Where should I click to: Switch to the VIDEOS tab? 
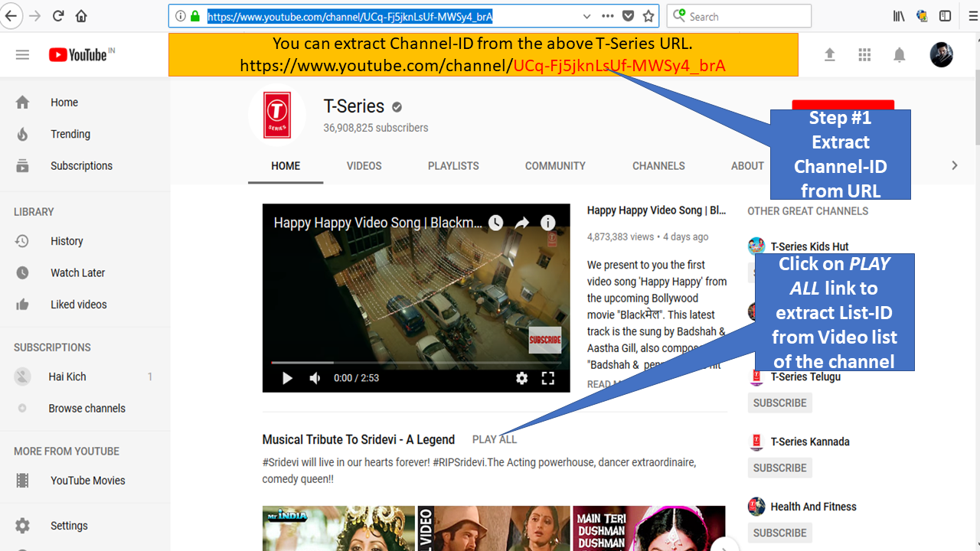coord(364,166)
